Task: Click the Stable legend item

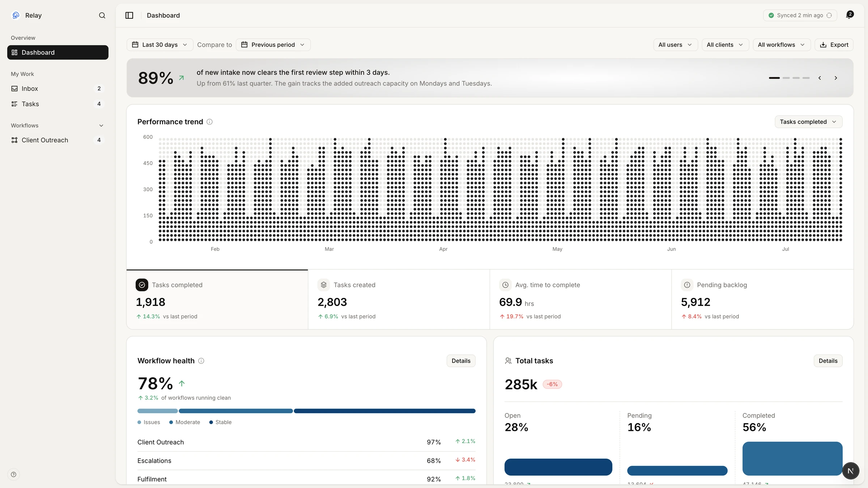Action: pos(220,422)
